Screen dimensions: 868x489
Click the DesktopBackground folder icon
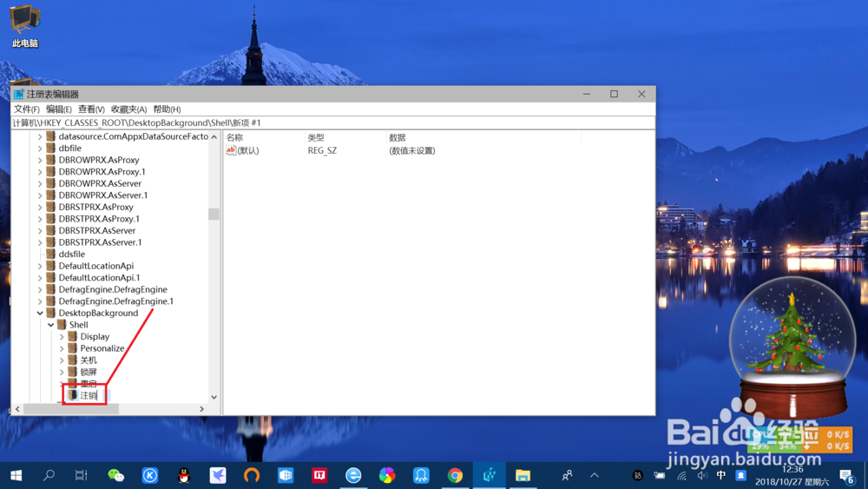click(x=51, y=313)
